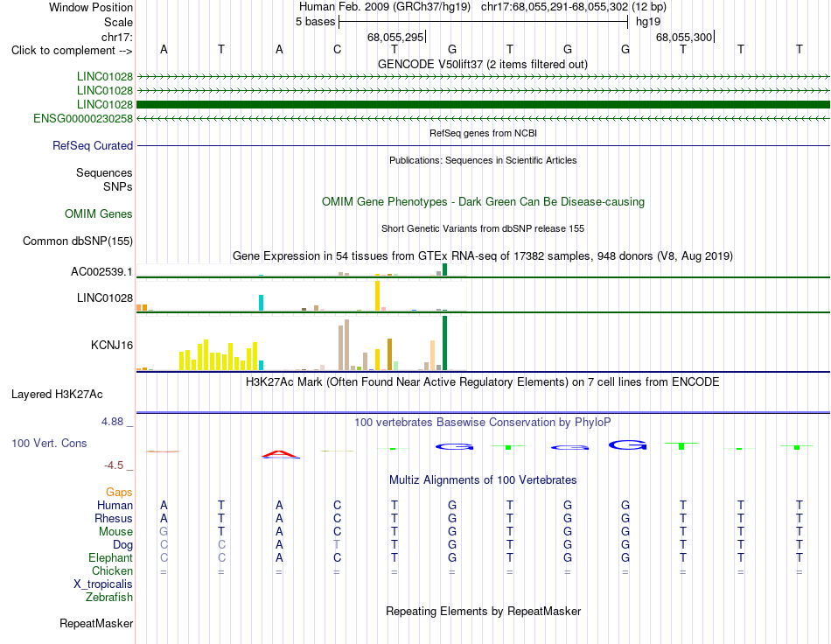Click the green exon block of LINC01028
The image size is (831, 644).
pos(484,104)
